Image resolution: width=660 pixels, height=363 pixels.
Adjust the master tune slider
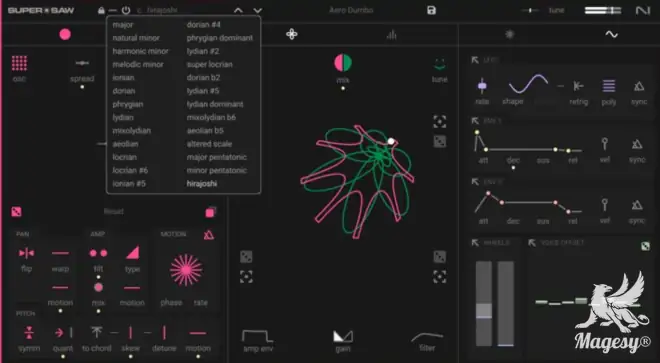530,10
